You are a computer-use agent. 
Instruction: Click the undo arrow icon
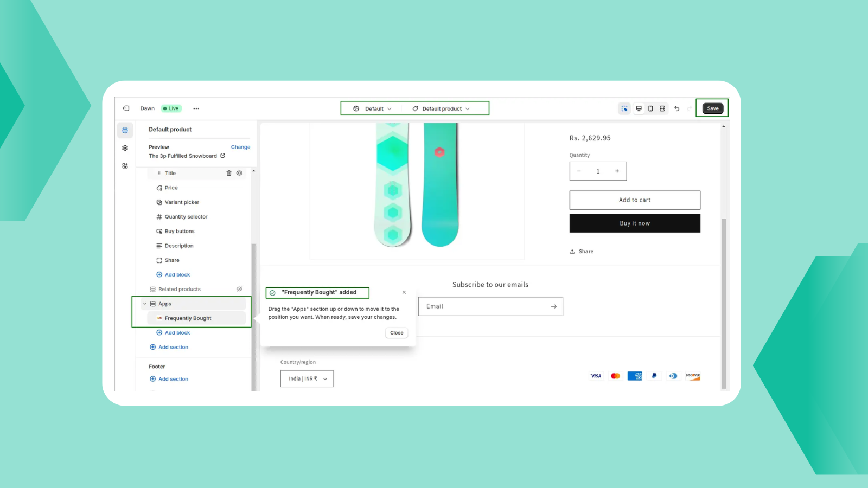tap(676, 108)
